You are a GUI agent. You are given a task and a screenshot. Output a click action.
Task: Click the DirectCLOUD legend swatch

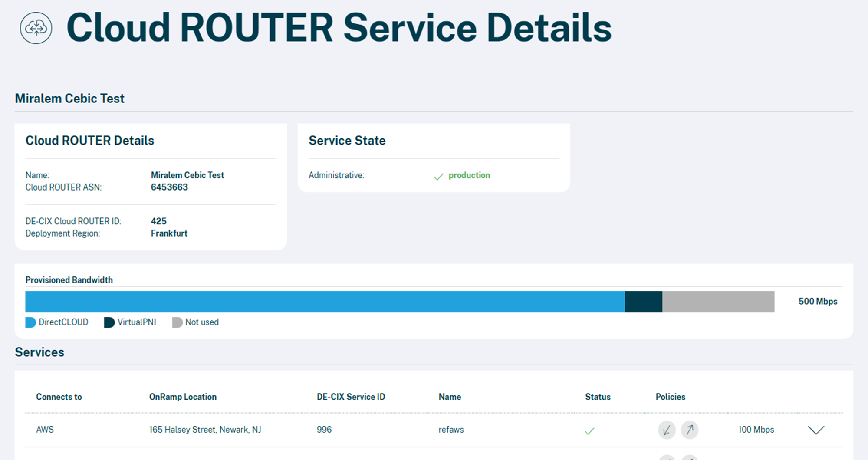click(30, 322)
